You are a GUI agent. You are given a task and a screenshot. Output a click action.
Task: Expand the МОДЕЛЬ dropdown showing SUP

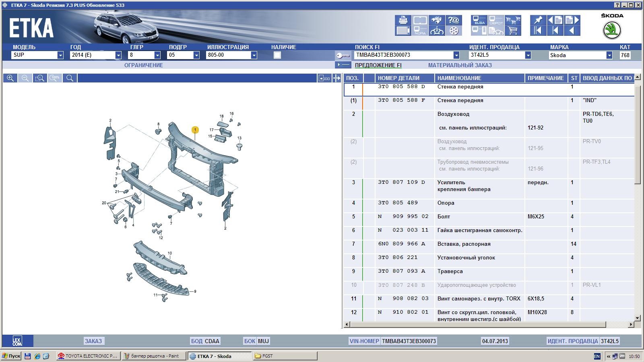tap(60, 55)
